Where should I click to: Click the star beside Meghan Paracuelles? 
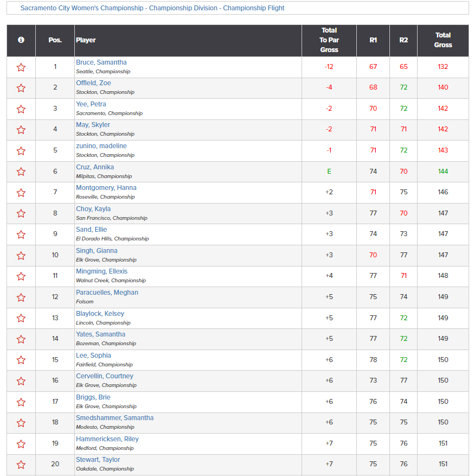(x=21, y=297)
